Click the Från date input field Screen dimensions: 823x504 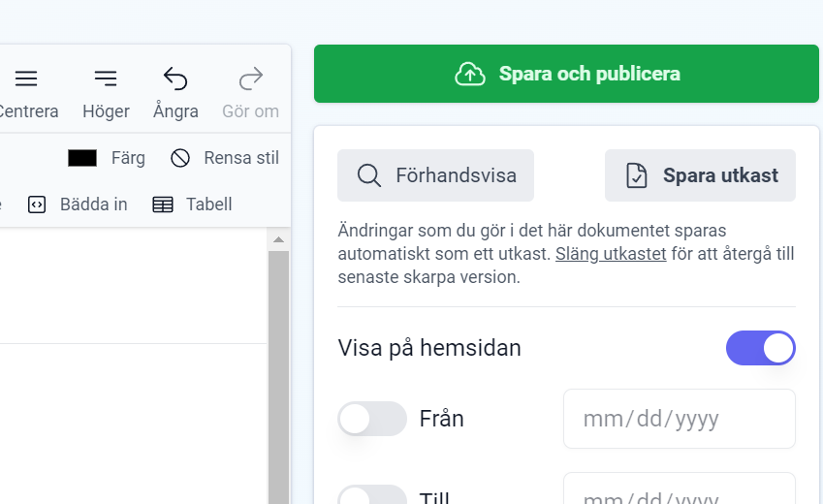click(679, 419)
